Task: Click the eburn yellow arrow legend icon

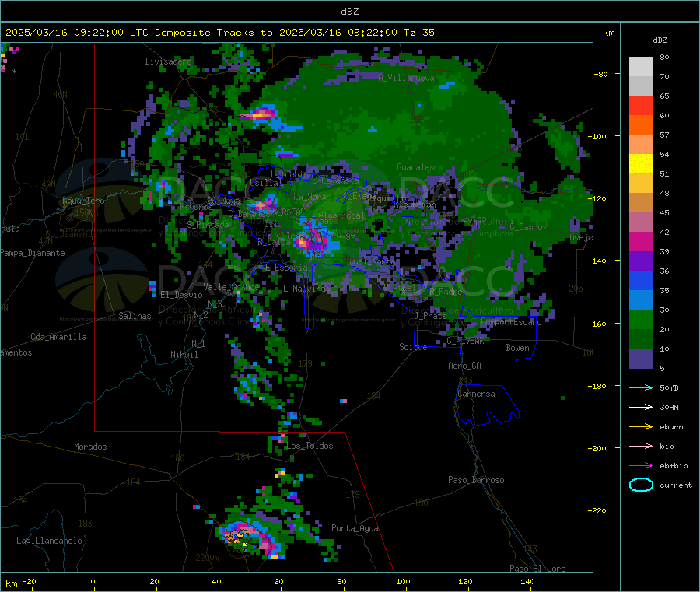Action: 641,427
